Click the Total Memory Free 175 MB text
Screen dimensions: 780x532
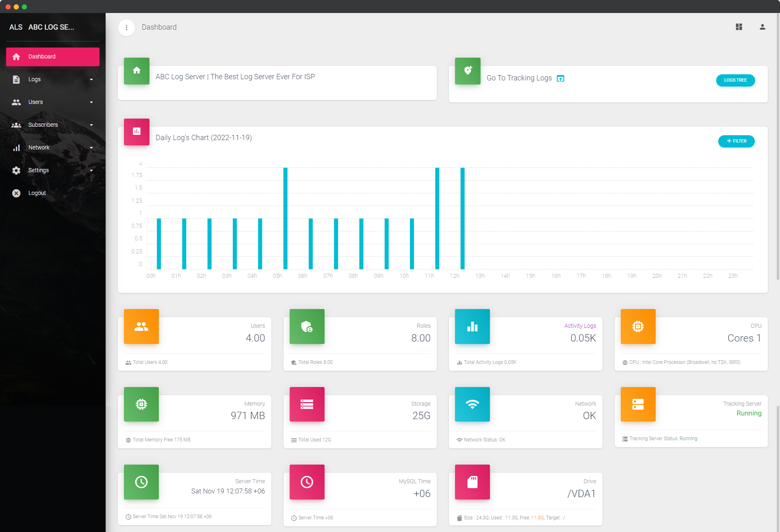click(162, 440)
